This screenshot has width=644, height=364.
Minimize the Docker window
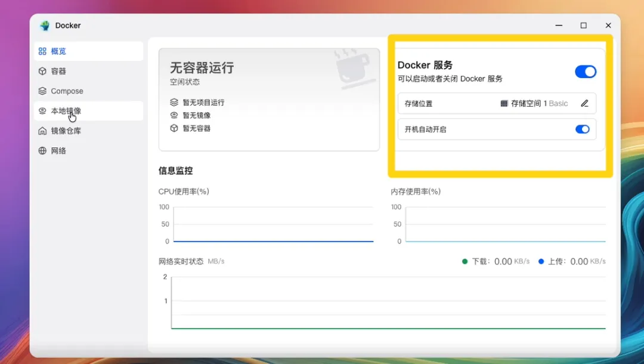click(x=559, y=26)
